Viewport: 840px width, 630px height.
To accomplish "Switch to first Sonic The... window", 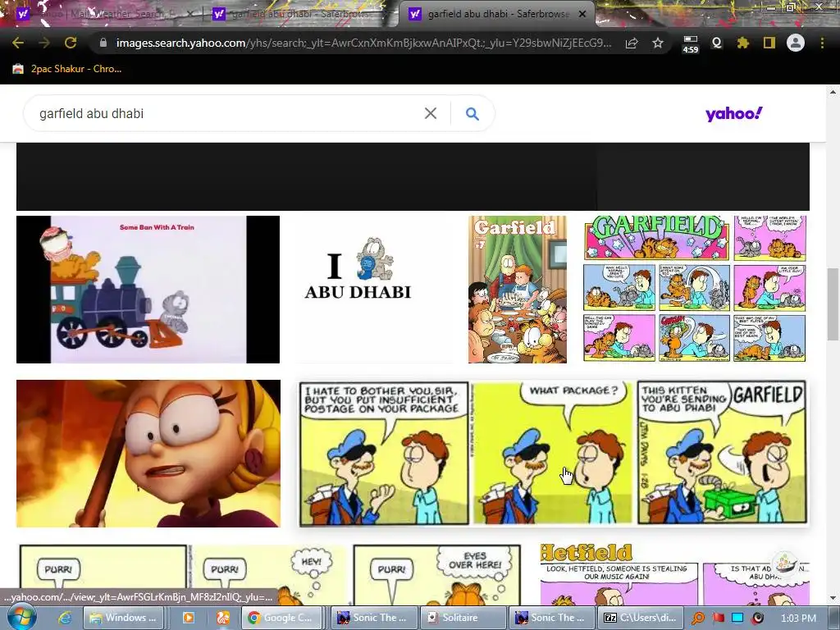I will (372, 618).
